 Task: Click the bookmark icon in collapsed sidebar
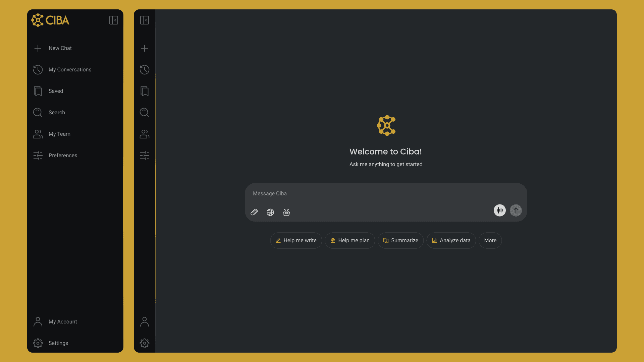[x=145, y=91]
